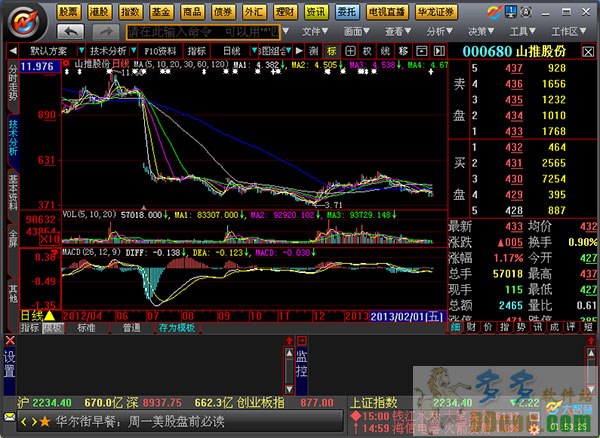
Task: Open the 画面 menu
Action: tap(356, 31)
